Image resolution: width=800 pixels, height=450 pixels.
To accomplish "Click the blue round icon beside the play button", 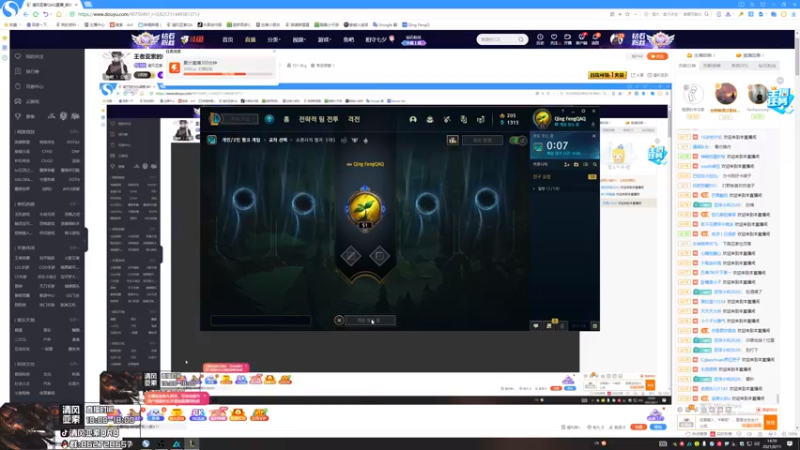I will pos(269,119).
